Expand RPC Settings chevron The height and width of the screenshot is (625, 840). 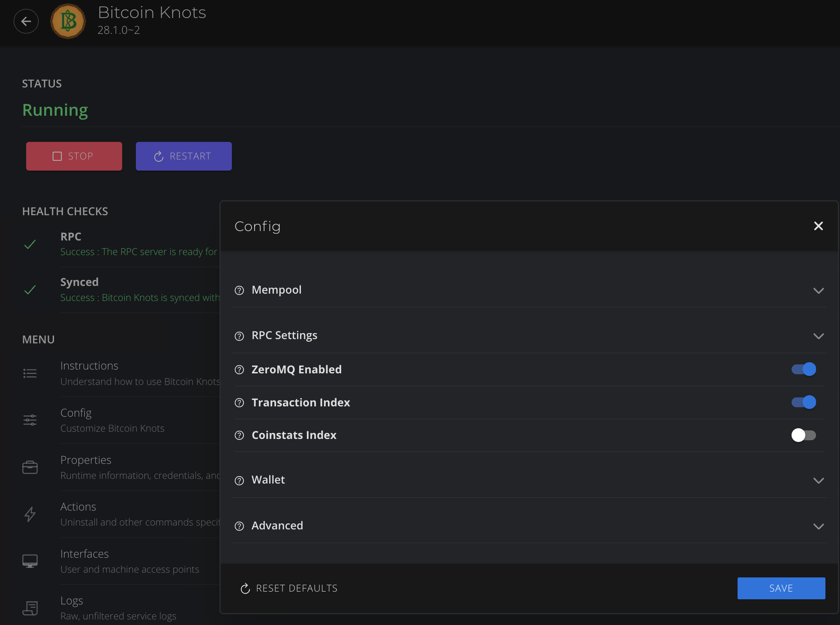tap(819, 336)
